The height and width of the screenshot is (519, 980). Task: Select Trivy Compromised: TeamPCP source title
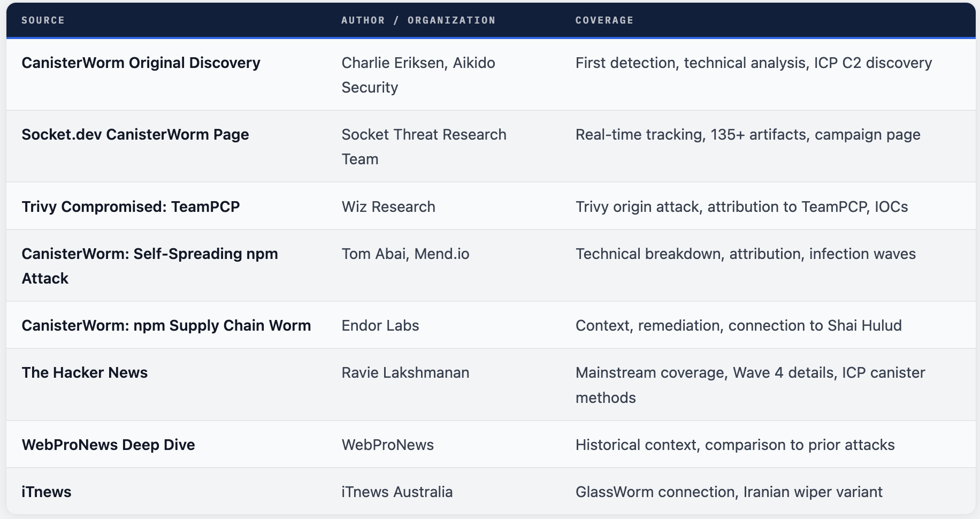(x=131, y=207)
